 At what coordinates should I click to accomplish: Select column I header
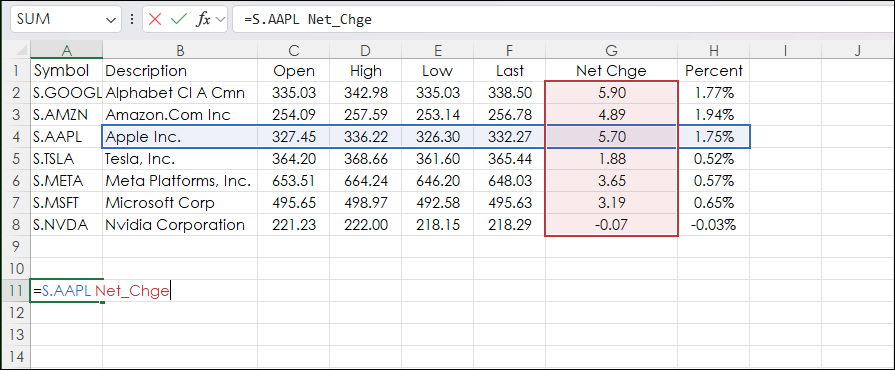785,50
